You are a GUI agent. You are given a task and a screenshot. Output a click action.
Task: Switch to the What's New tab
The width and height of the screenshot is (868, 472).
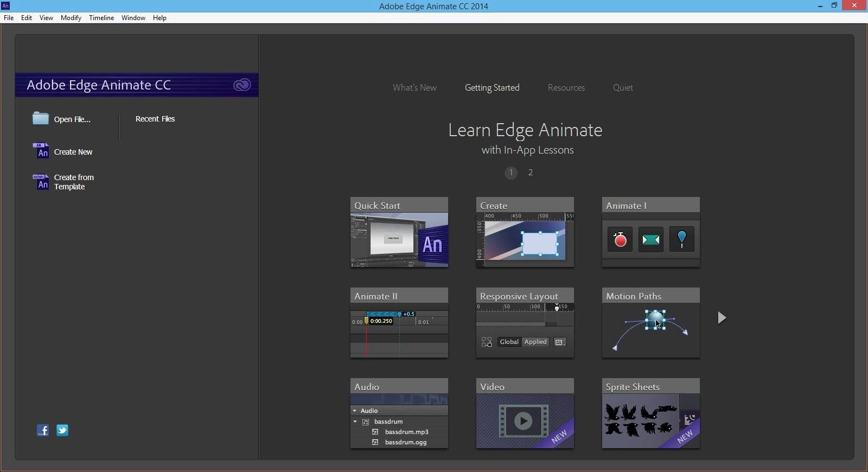coord(414,88)
